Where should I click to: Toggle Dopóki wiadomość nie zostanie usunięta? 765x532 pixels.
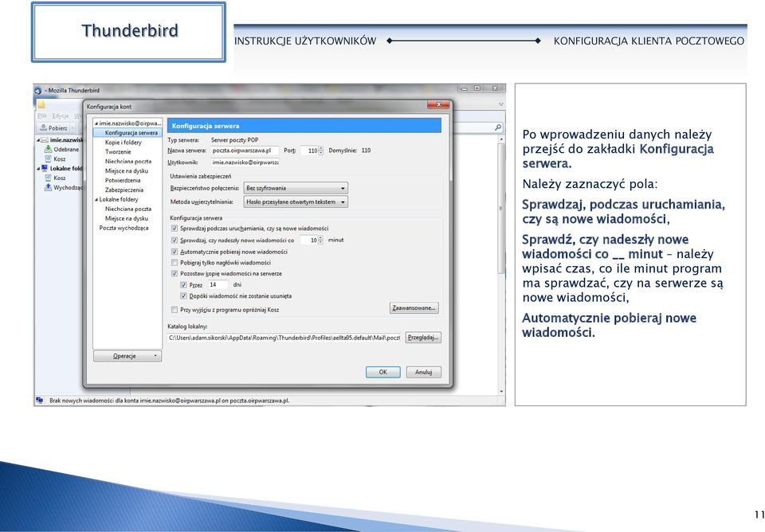(183, 296)
